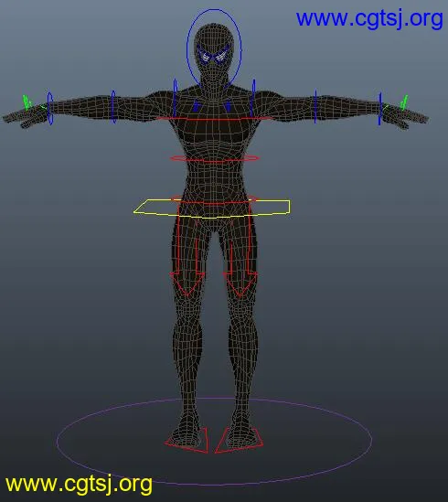Select the blue elbow control on screen-left arm
This screenshot has width=448, height=502.
[113, 107]
